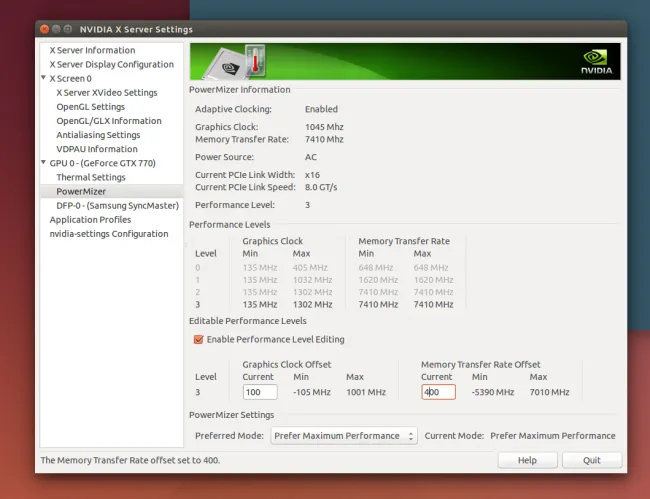The width and height of the screenshot is (650, 499).
Task: Uncheck Enable Performance Level Editing
Action: (199, 339)
